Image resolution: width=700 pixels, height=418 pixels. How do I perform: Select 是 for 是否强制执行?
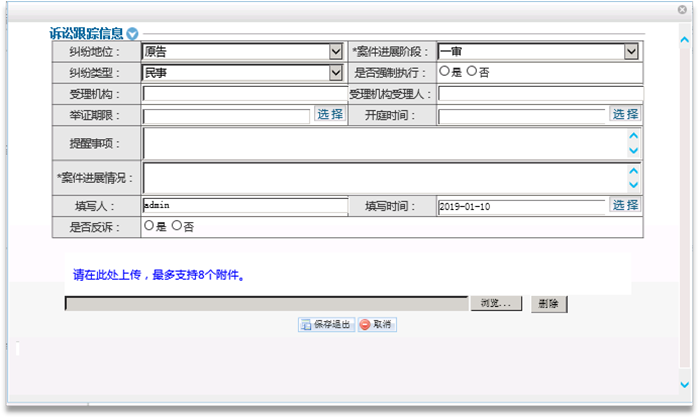pyautogui.click(x=445, y=72)
